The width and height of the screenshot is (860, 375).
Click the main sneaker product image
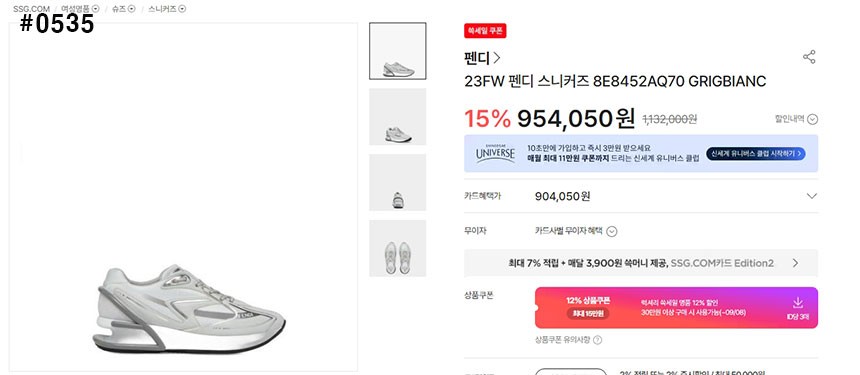click(183, 197)
